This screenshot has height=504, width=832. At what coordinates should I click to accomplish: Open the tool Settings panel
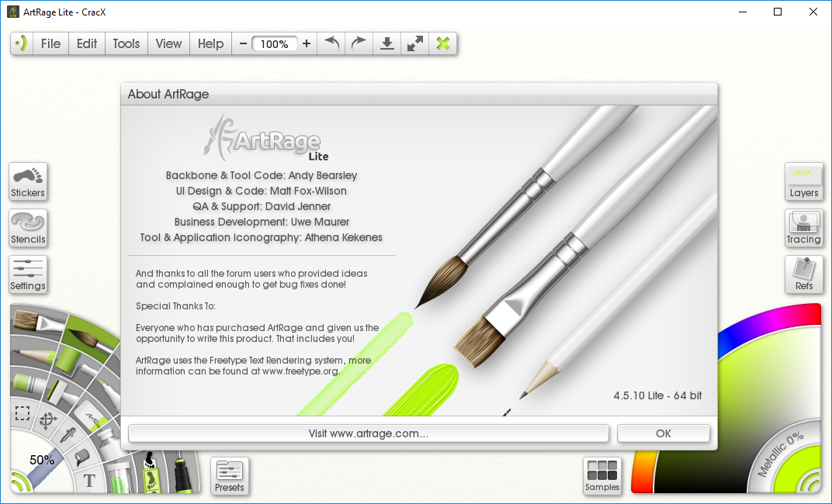28,274
